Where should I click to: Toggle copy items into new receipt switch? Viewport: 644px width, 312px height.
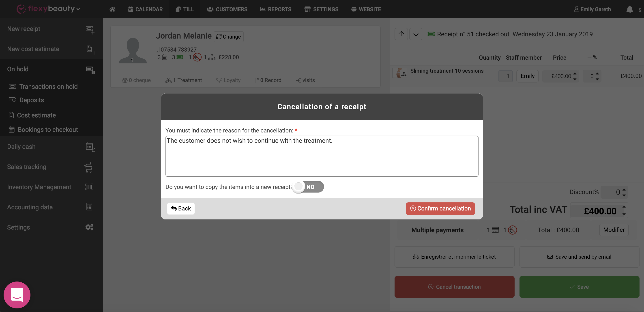point(308,187)
